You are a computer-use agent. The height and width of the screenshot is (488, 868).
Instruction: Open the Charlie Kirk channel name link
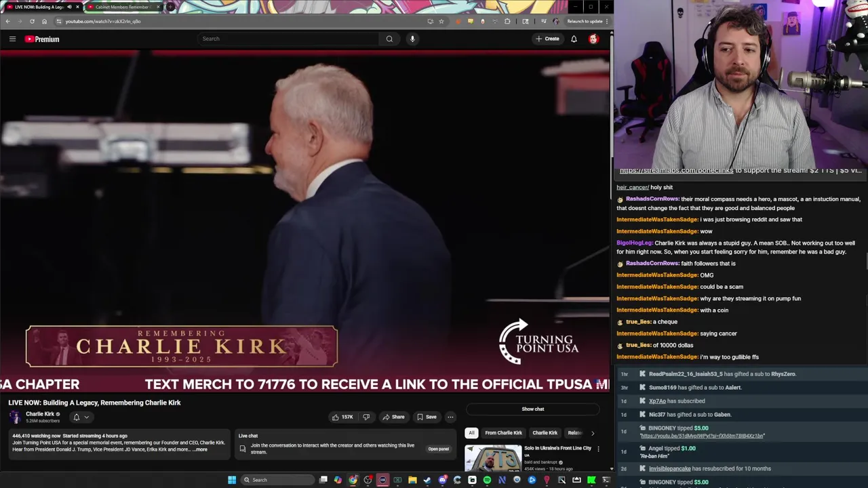point(40,414)
